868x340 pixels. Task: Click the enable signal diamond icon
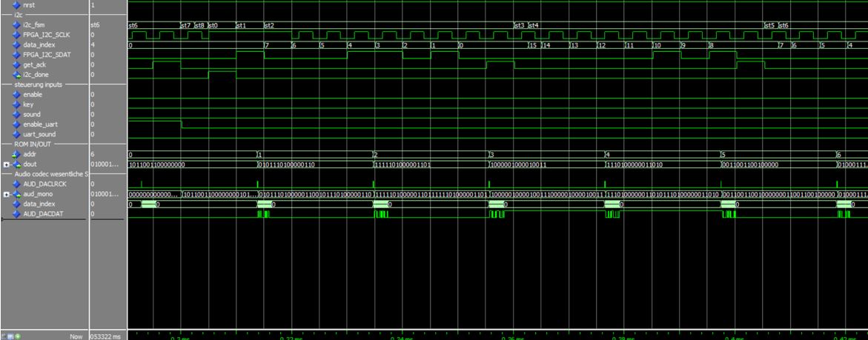click(16, 95)
